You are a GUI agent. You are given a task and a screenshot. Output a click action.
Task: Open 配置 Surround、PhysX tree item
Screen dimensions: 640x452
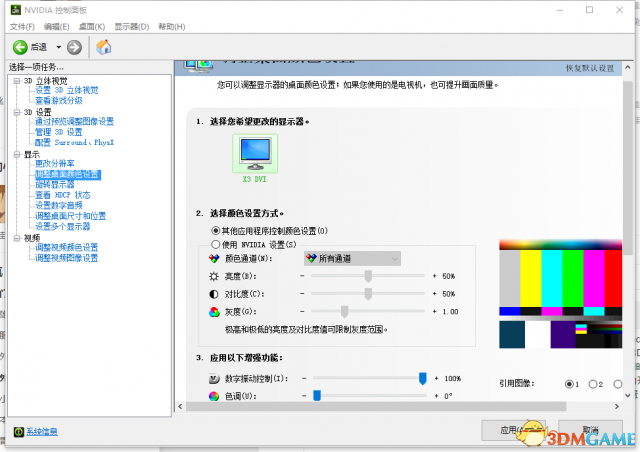point(75,142)
